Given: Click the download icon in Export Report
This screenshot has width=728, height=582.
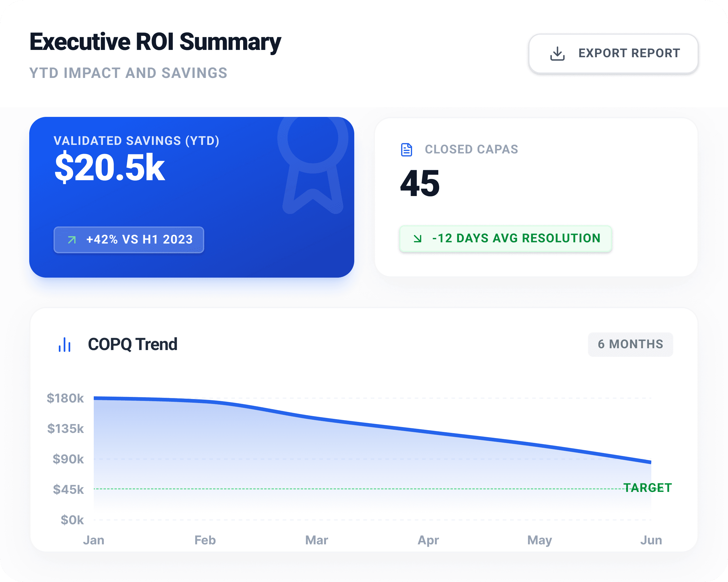Looking at the screenshot, I should [557, 53].
